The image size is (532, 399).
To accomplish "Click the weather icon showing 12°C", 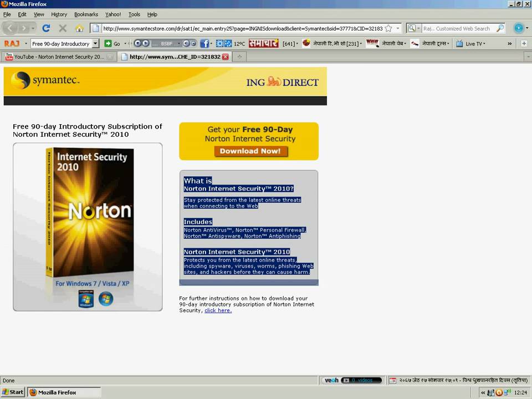I will (220, 43).
